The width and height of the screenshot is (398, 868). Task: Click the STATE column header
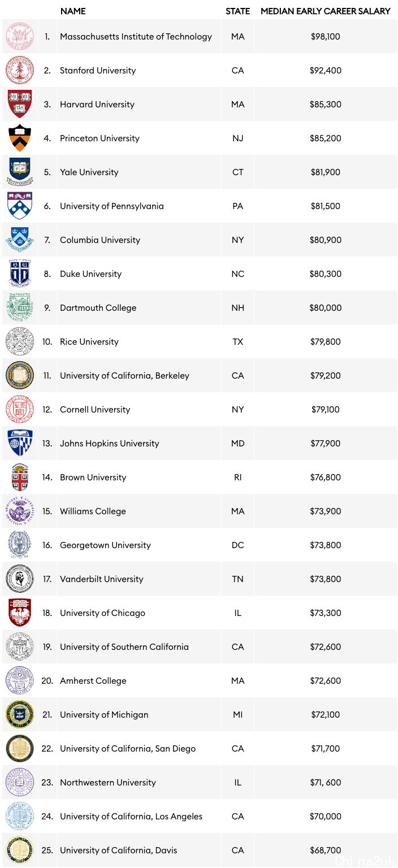pyautogui.click(x=238, y=11)
